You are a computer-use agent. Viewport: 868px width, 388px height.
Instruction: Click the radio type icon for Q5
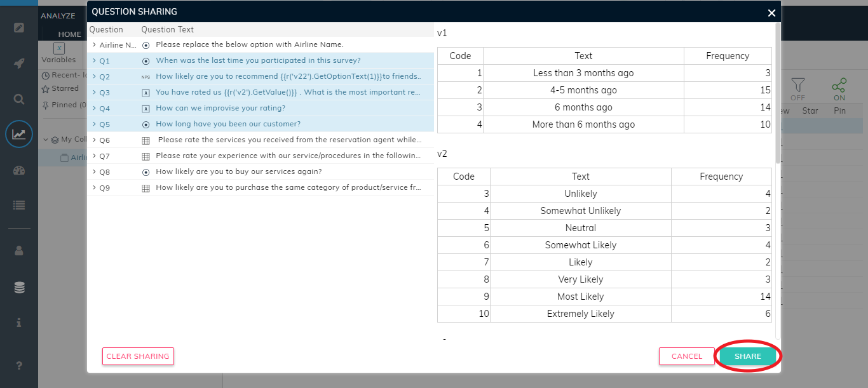click(146, 124)
